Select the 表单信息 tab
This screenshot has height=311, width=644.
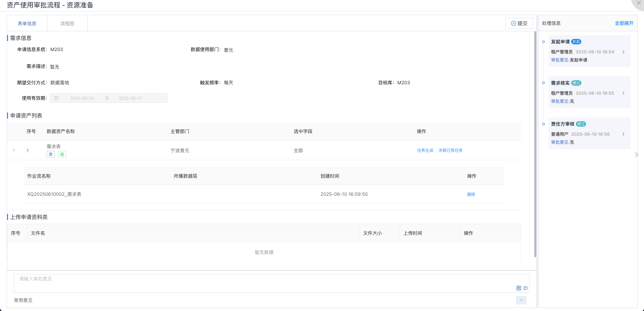(27, 24)
